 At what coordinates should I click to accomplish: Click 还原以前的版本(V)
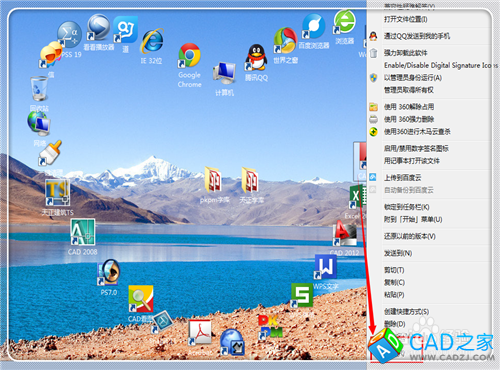[x=410, y=236]
